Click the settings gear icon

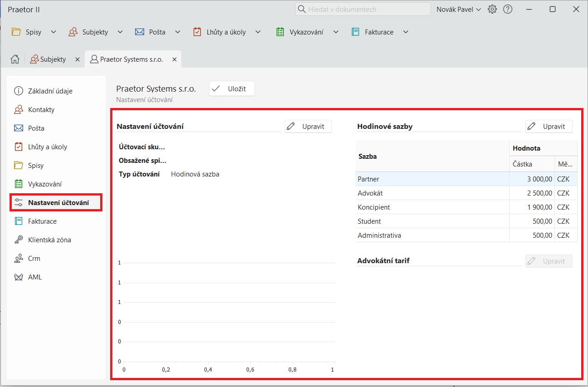point(492,9)
